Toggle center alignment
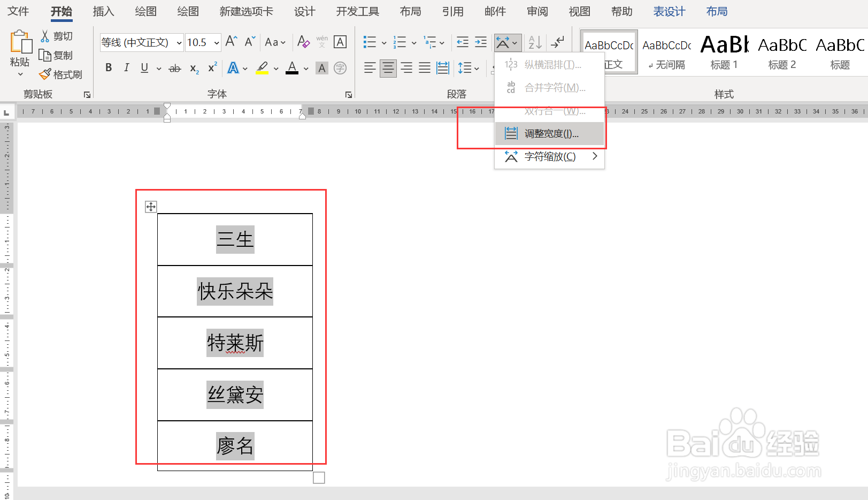 [388, 68]
